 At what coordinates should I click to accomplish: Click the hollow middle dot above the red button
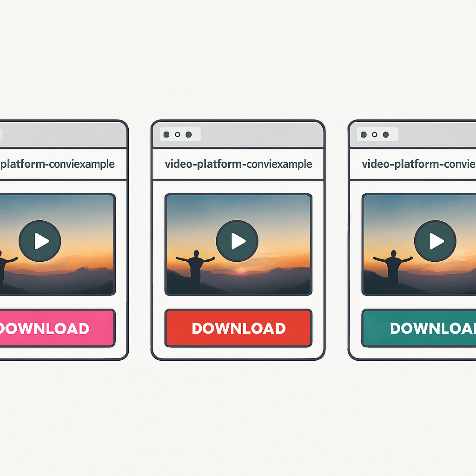click(178, 134)
